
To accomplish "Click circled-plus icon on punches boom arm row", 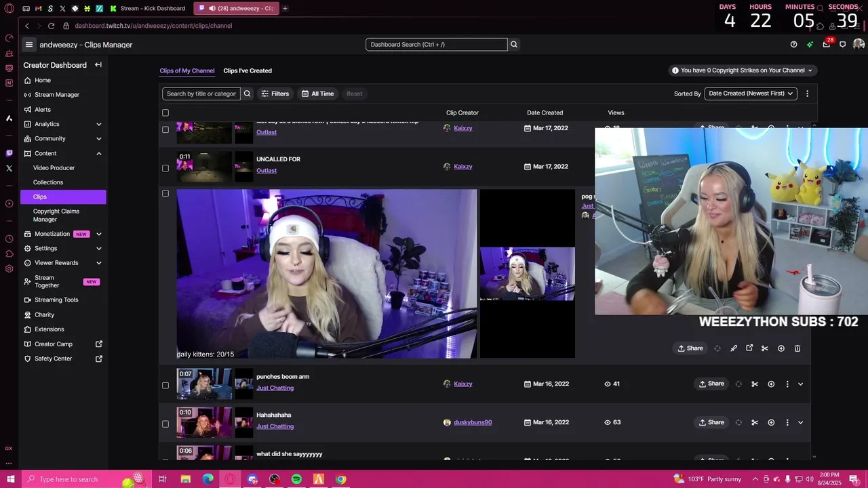I will tap(771, 384).
